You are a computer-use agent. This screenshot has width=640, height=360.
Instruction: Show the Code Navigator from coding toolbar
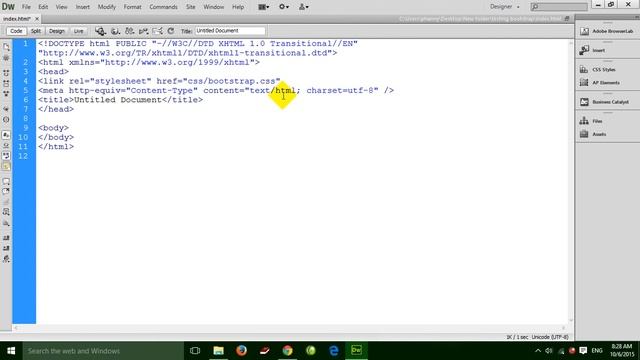click(x=6, y=58)
